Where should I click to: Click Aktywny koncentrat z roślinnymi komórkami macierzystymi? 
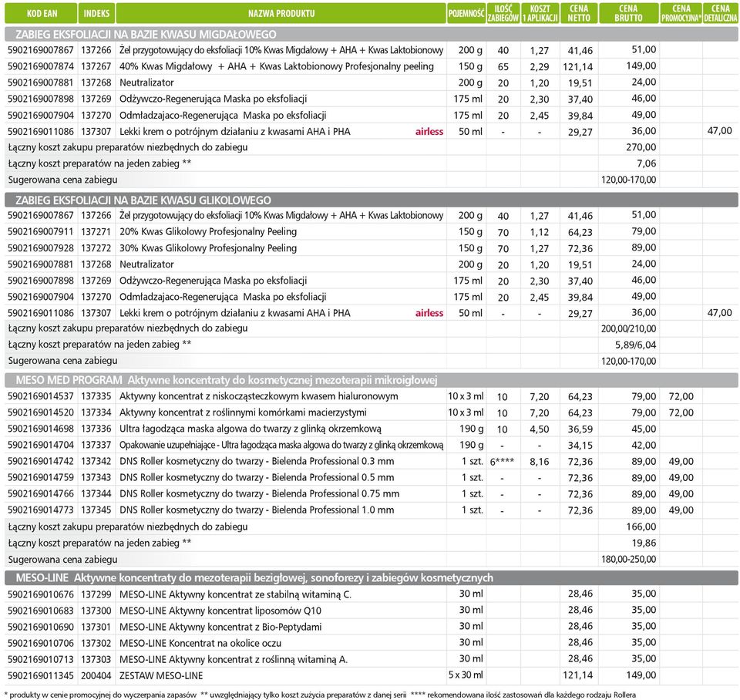point(243,412)
